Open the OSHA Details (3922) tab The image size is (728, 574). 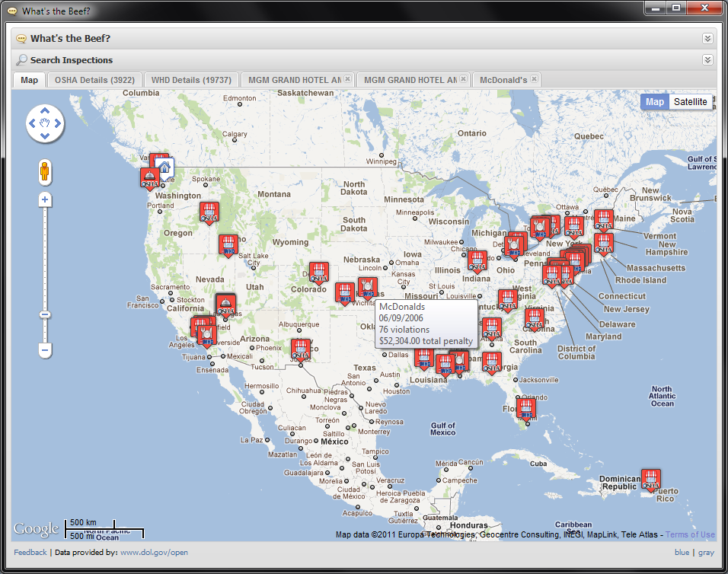pos(94,80)
